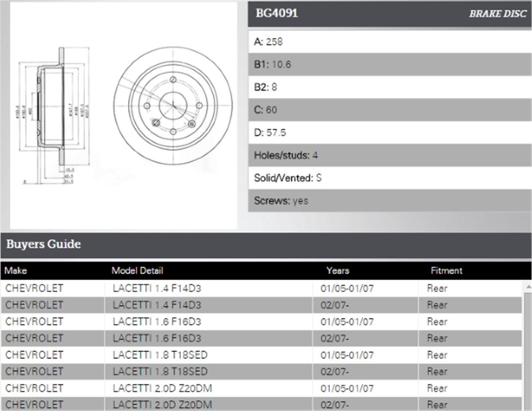Click years 02/07- for LACETTI 1.8 T18SED
532x411 pixels.
click(335, 372)
